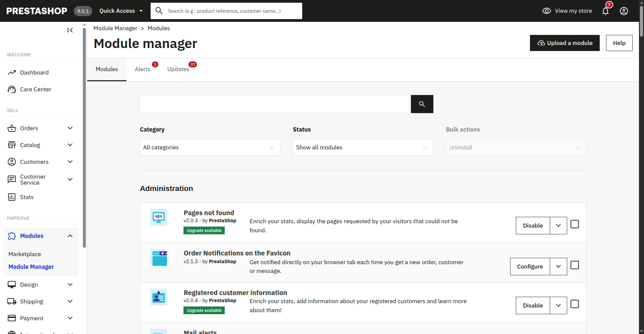Open notifications bell icon
644x334 pixels.
[605, 11]
